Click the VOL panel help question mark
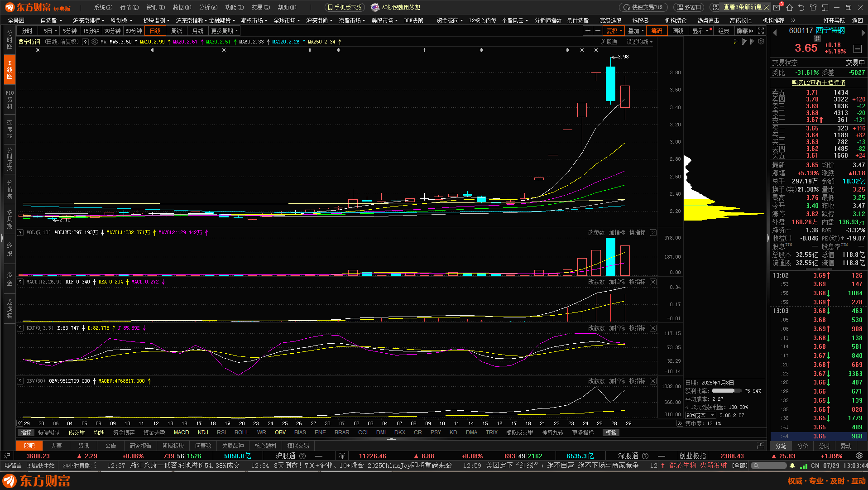This screenshot has width=868, height=490. pyautogui.click(x=20, y=232)
